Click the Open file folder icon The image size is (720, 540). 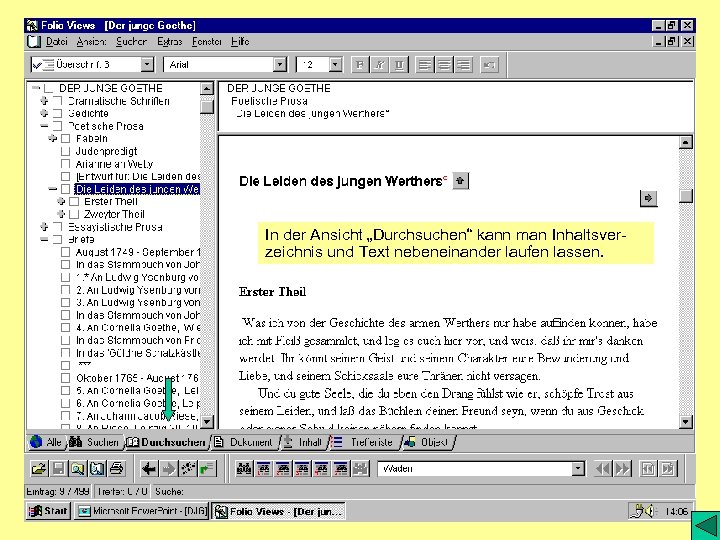coord(39,468)
